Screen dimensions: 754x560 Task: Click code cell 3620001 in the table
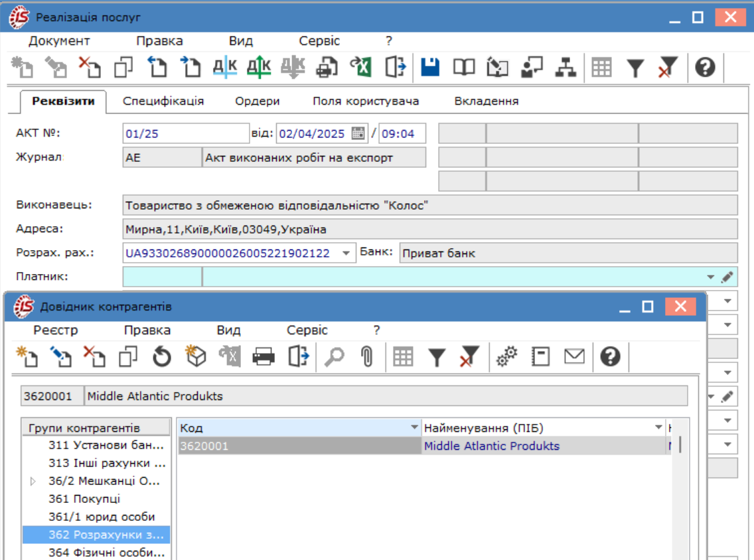pos(299,446)
